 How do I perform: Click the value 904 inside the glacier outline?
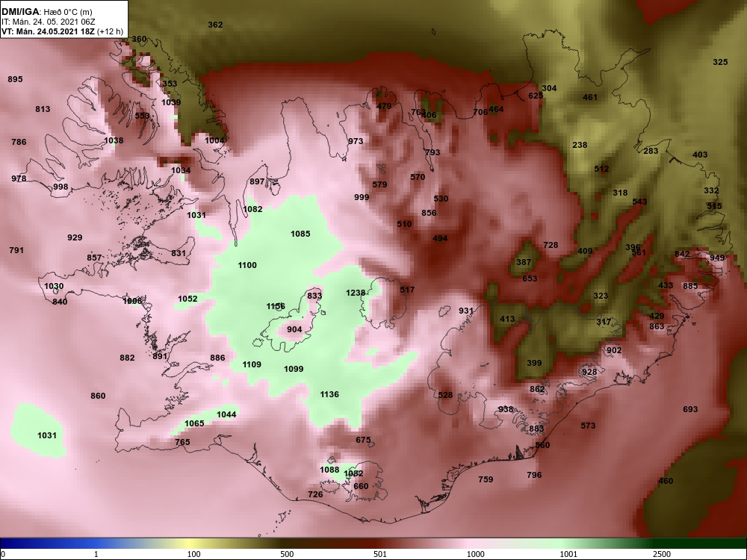(294, 329)
